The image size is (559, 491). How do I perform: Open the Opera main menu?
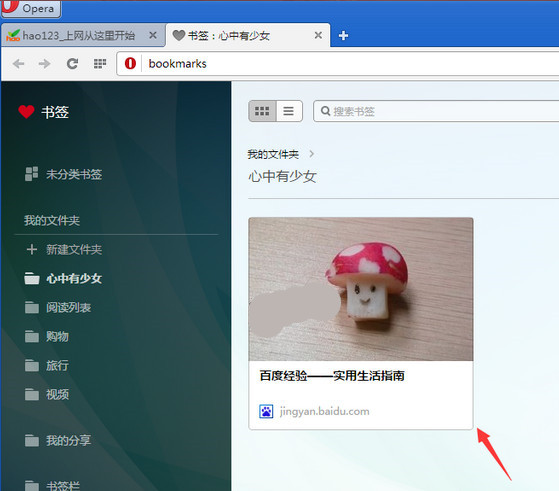click(x=31, y=8)
